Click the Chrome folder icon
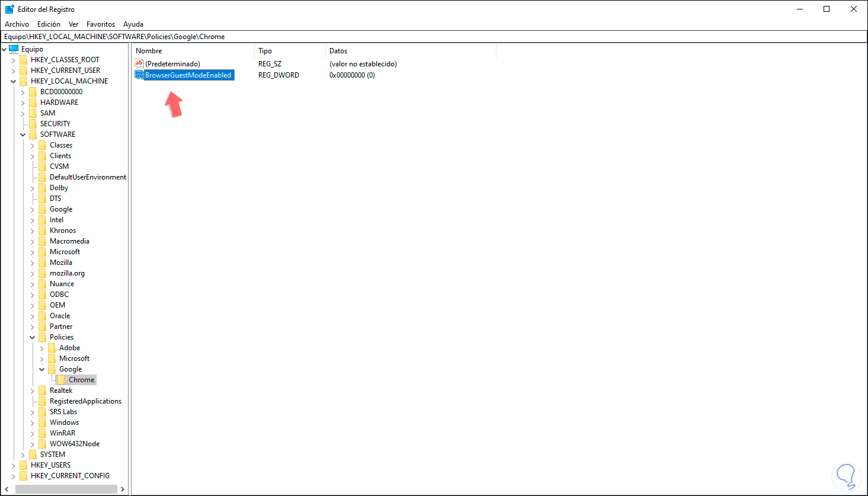Screen dimensions: 868x496 pyautogui.click(x=61, y=380)
